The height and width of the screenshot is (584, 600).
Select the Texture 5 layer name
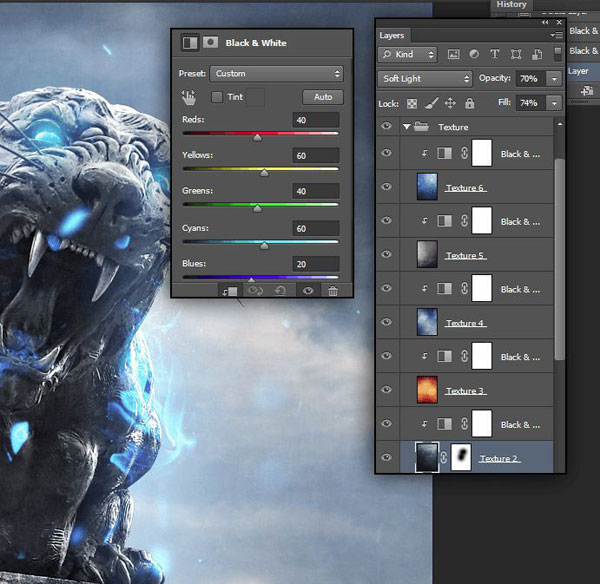(x=465, y=255)
